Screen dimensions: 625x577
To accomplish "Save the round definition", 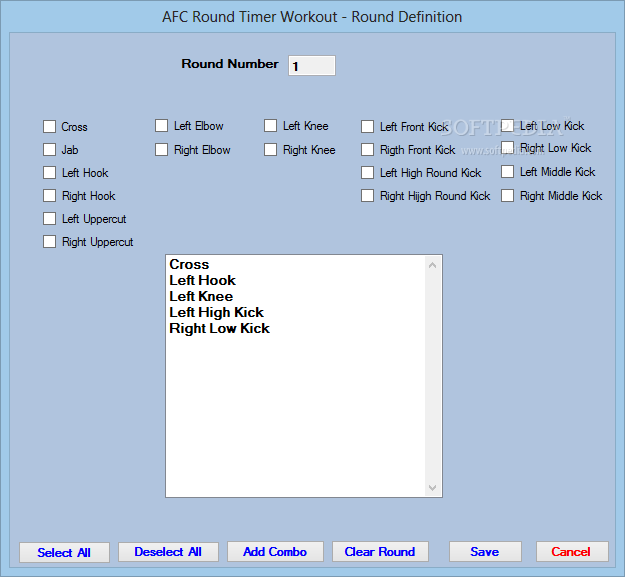I will [x=485, y=552].
